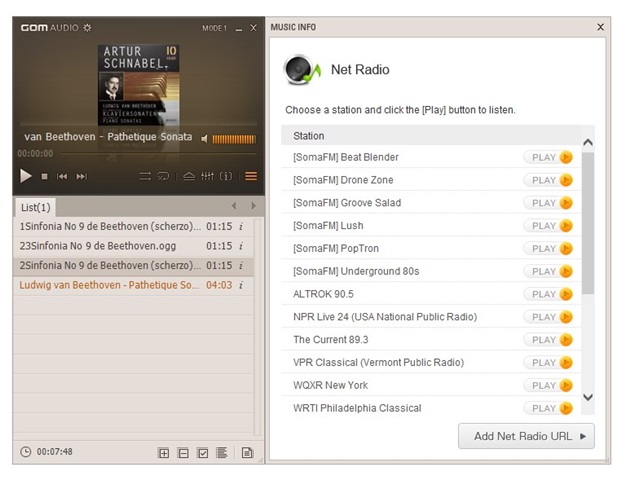Image resolution: width=625 pixels, height=484 pixels.
Task: Skip to the next track
Action: tap(81, 177)
